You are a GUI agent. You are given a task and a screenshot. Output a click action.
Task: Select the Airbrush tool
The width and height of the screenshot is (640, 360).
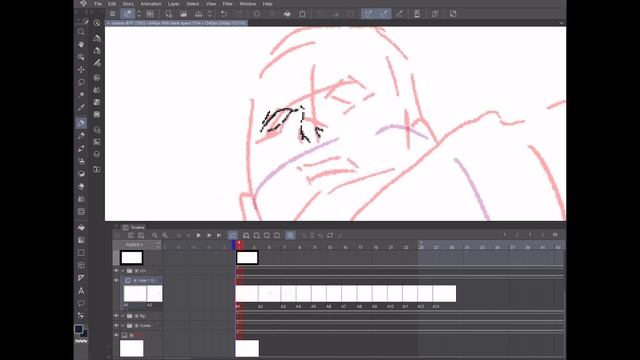81,161
